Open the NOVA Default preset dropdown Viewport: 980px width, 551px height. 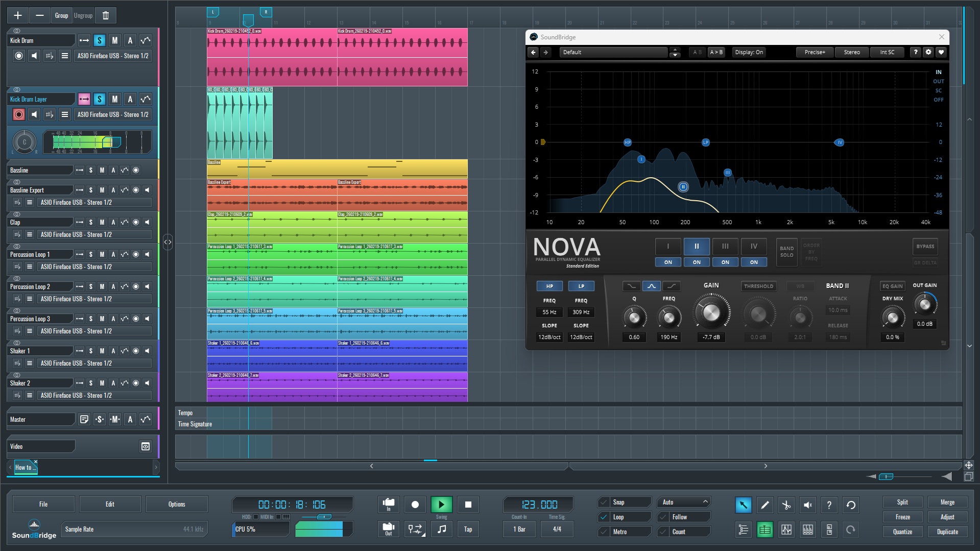[613, 52]
